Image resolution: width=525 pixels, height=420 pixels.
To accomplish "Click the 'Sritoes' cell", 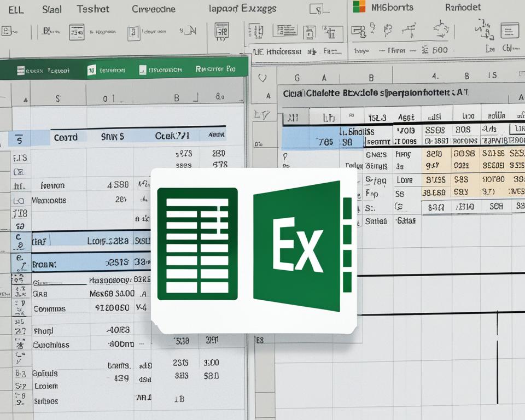I will pos(46,401).
